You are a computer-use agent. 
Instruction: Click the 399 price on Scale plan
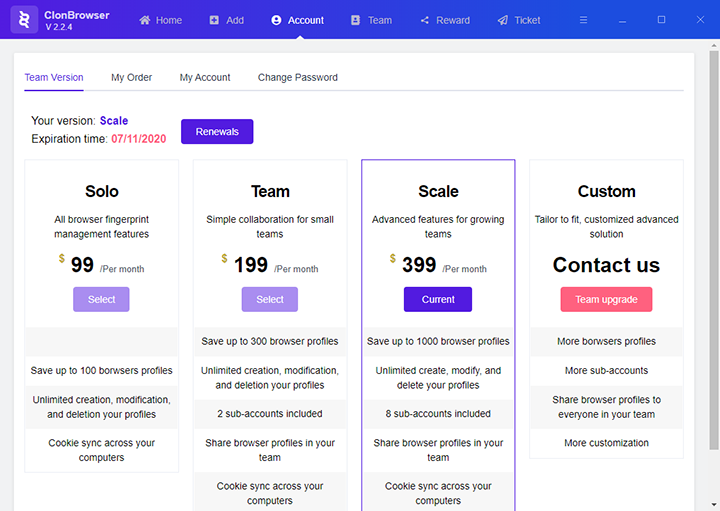419,265
